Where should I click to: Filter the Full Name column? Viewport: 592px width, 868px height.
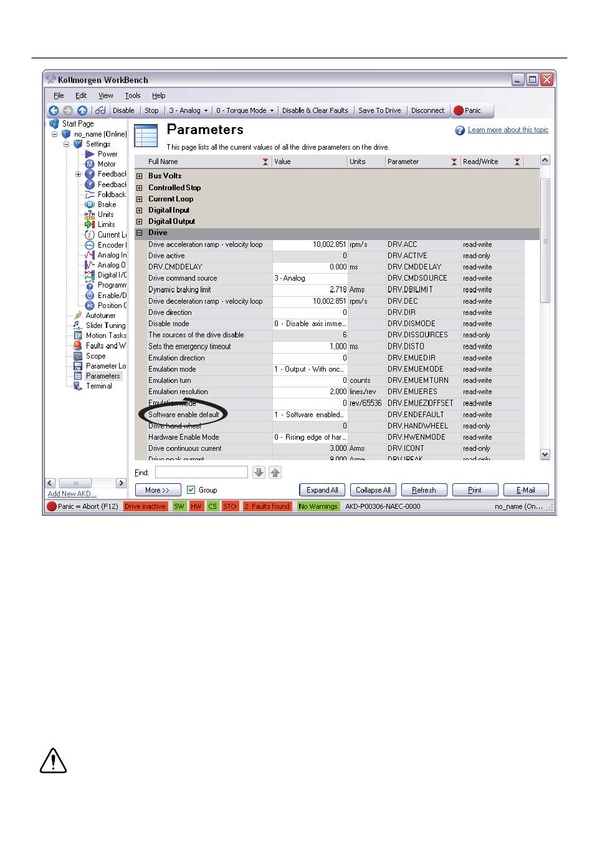click(265, 162)
